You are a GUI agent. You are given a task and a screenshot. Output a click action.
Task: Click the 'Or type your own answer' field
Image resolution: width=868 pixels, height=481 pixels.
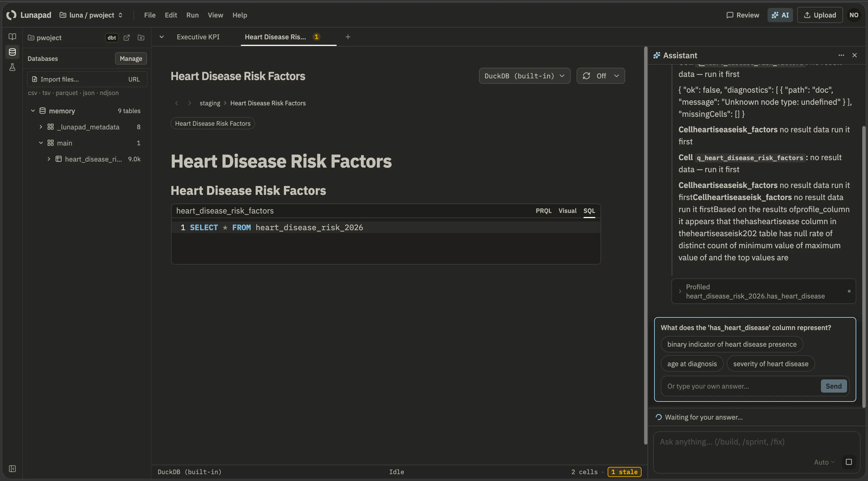(741, 386)
